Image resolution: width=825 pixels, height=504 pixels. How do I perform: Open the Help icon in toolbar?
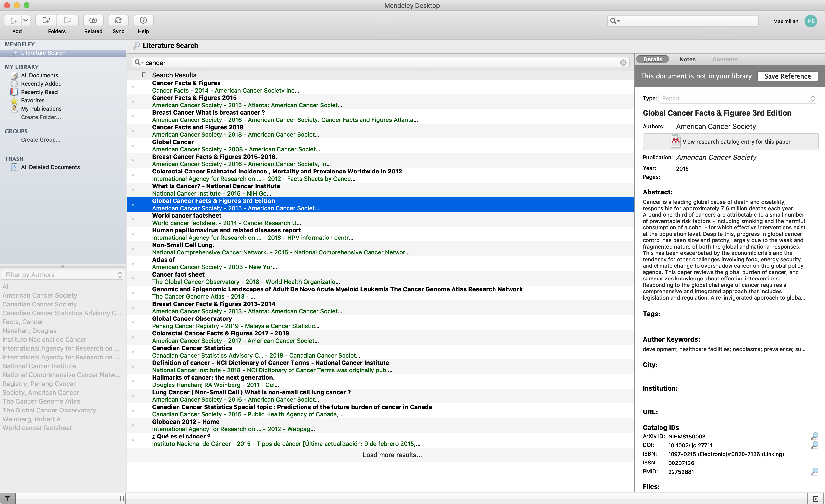point(143,20)
